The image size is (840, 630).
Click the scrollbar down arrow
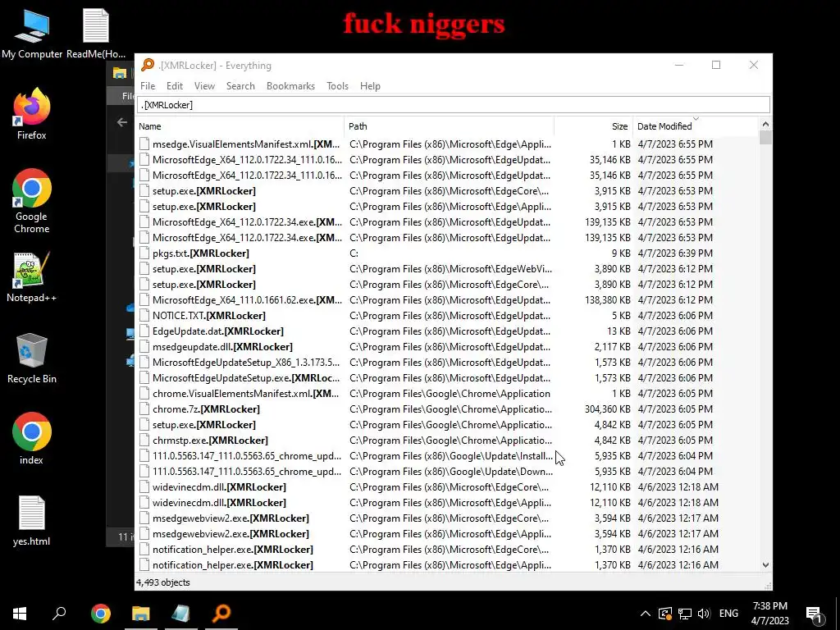click(765, 564)
